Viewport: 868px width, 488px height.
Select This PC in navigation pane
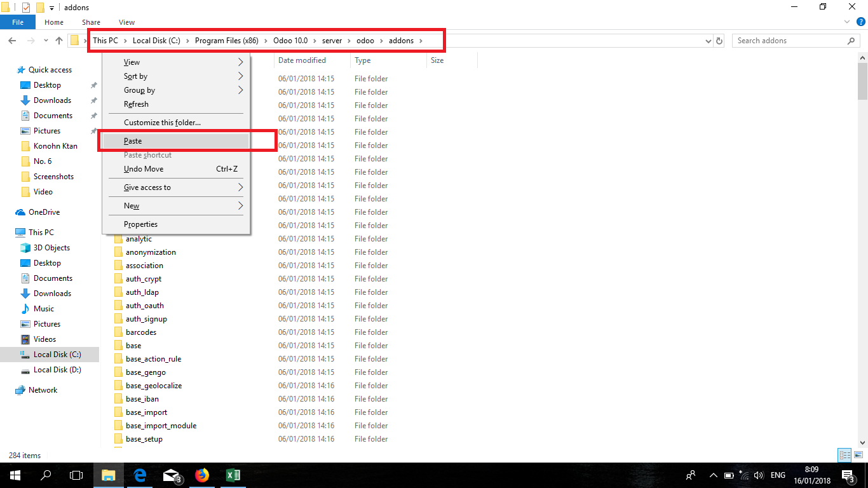click(x=41, y=233)
